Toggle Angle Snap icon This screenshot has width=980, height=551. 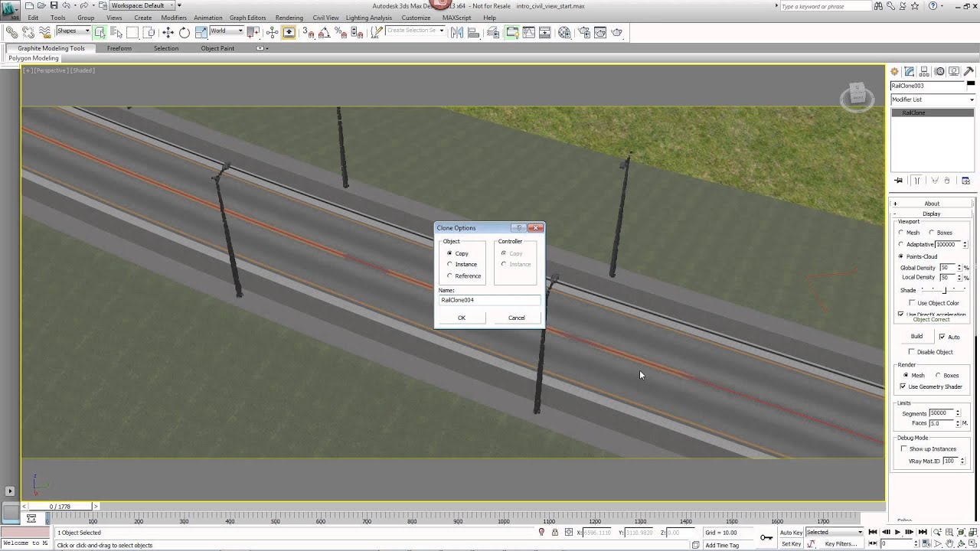pyautogui.click(x=324, y=32)
